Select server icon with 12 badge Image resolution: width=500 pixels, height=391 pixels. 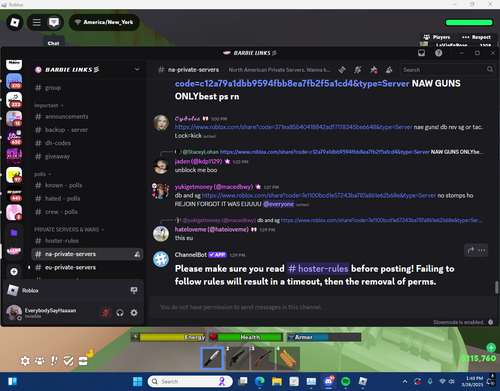click(14, 119)
